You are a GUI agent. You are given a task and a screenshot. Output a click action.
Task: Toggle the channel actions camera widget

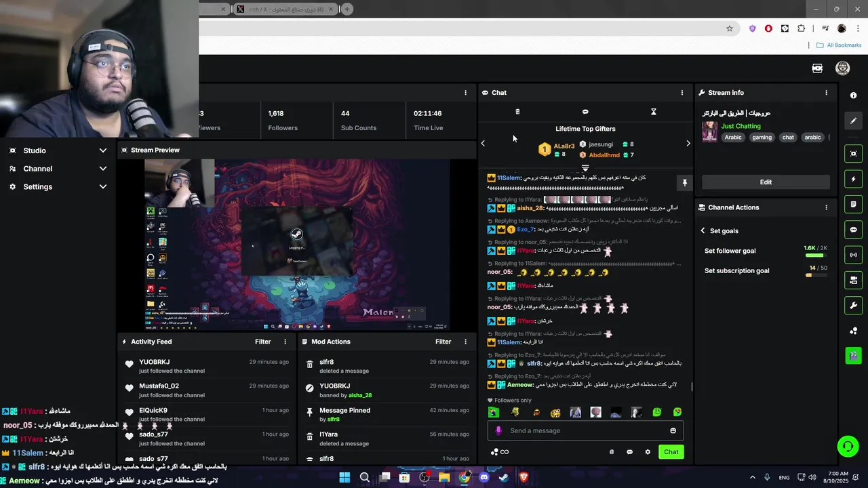point(854,280)
